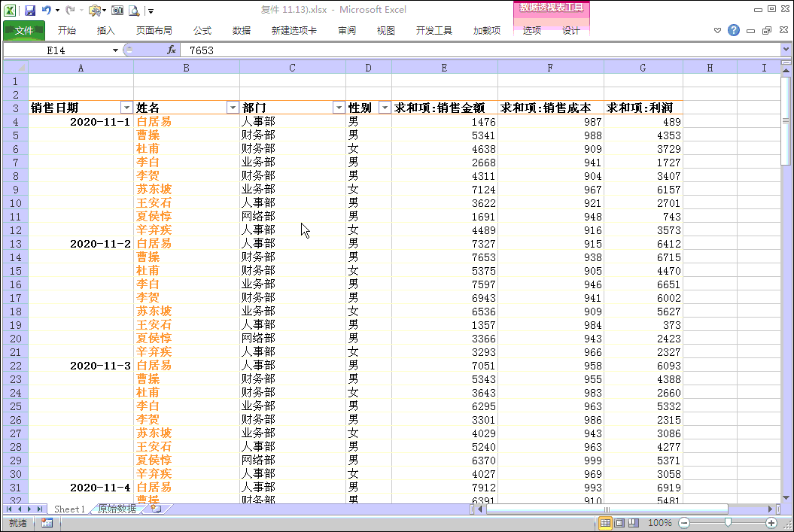794x532 pixels.
Task: Select sales amount cell 7653
Action: [445, 257]
